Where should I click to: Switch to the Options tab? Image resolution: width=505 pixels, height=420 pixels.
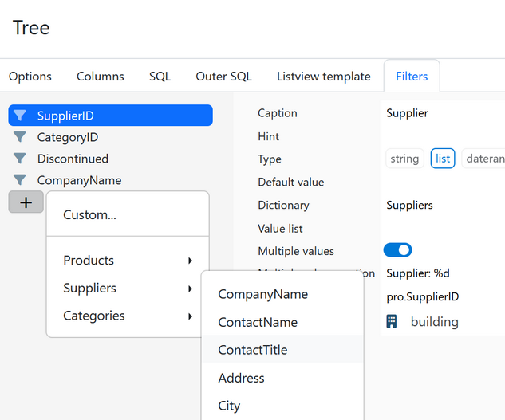pyautogui.click(x=30, y=77)
